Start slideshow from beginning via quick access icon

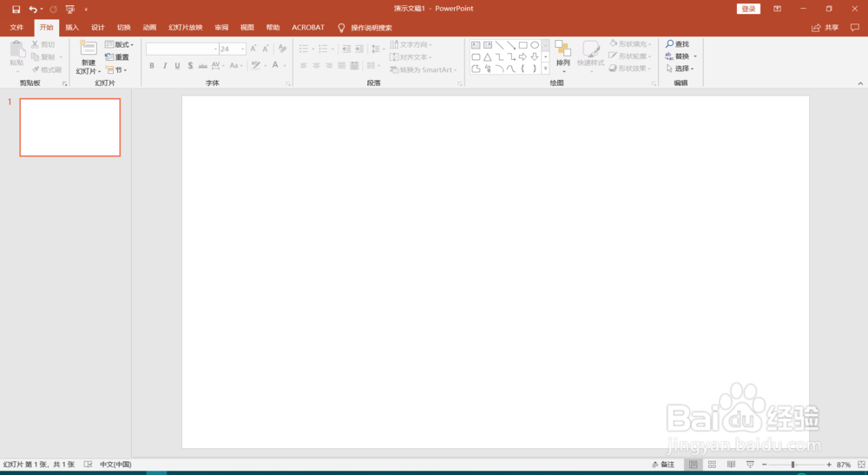(x=69, y=9)
